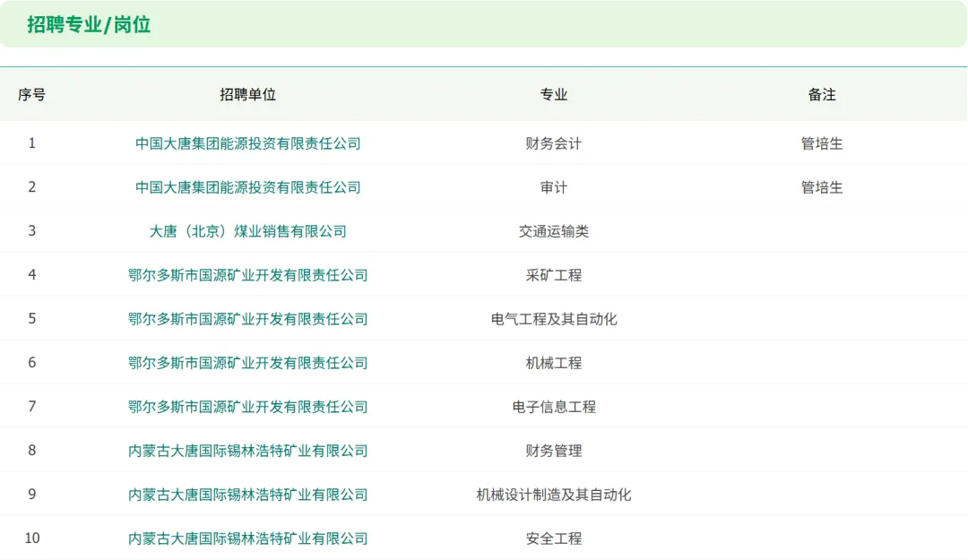Select the 交通运输类 major cell

click(x=554, y=231)
